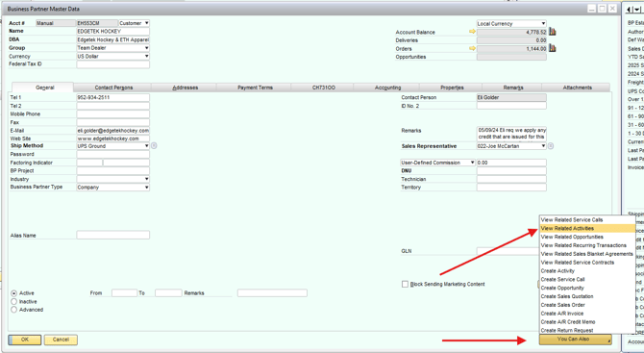Image resolution: width=644 pixels, height=353 pixels.
Task: Select the Inactive radio button
Action: click(x=14, y=302)
